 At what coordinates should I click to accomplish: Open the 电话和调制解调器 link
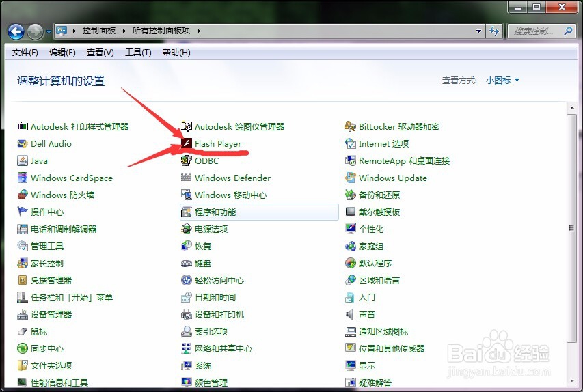point(64,229)
